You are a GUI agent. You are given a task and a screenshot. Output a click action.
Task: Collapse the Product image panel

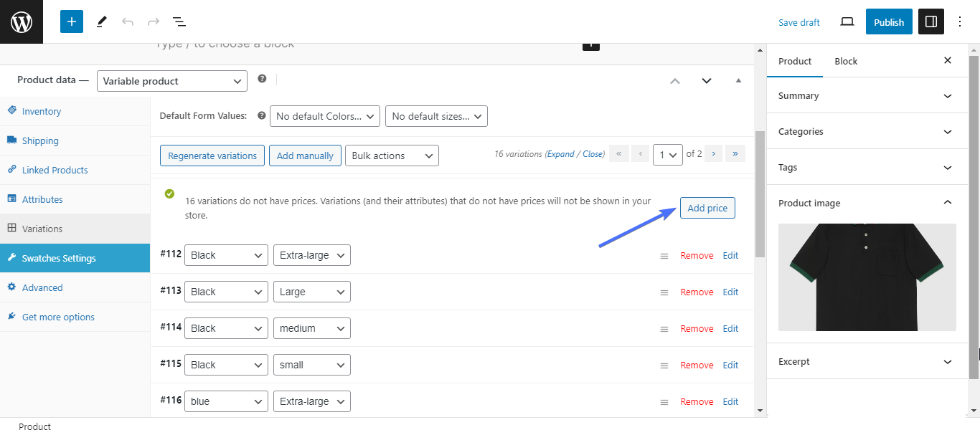click(867, 203)
